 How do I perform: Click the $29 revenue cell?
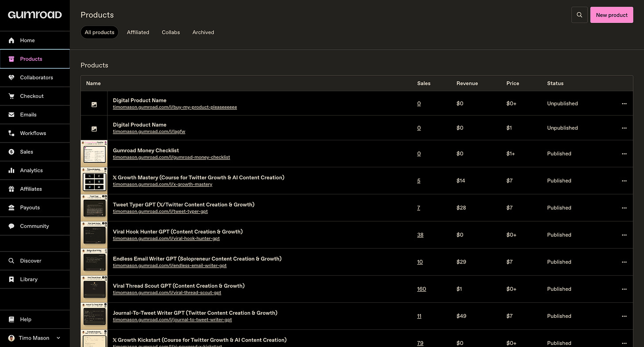pos(461,262)
